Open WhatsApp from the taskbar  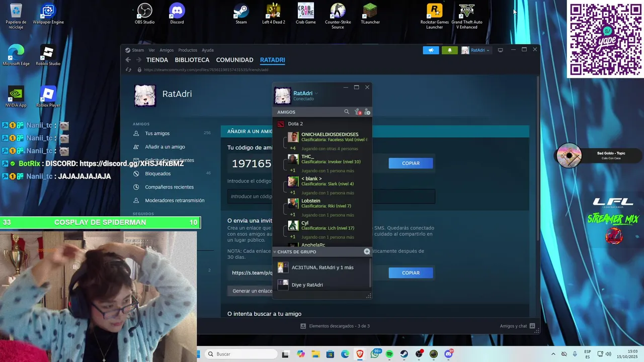coord(375,354)
